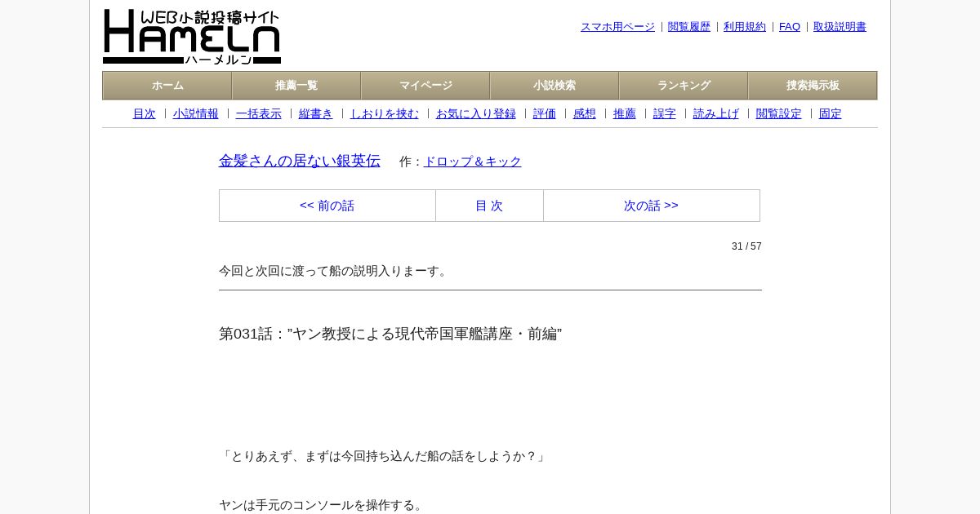Click the foreword text 今回と次回に渡って
The image size is (980, 514).
335,271
